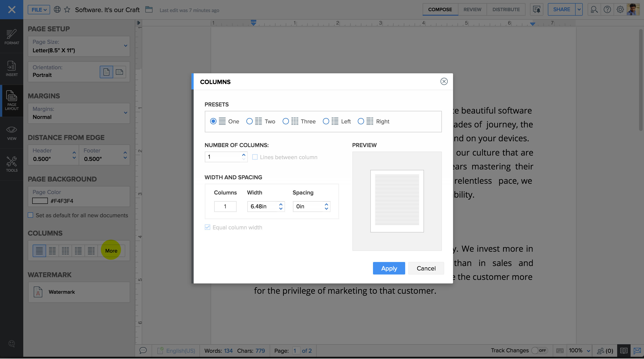This screenshot has height=359, width=644.
Task: Select the Left column preset
Action: click(x=326, y=121)
